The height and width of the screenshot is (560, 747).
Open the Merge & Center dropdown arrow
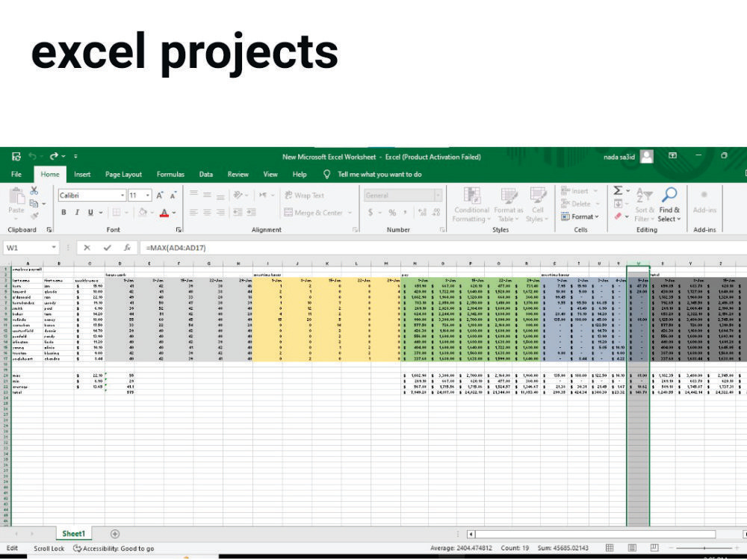350,213
